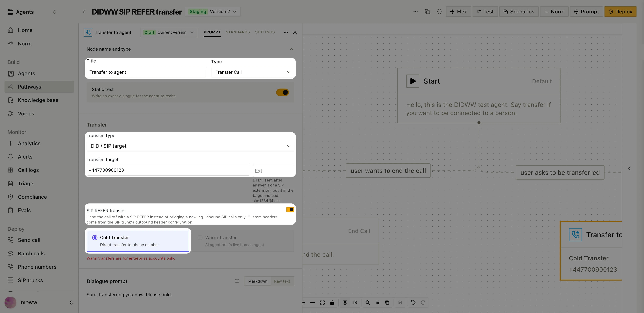This screenshot has height=313, width=644.
Task: Click the Start node play icon
Action: 413,81
